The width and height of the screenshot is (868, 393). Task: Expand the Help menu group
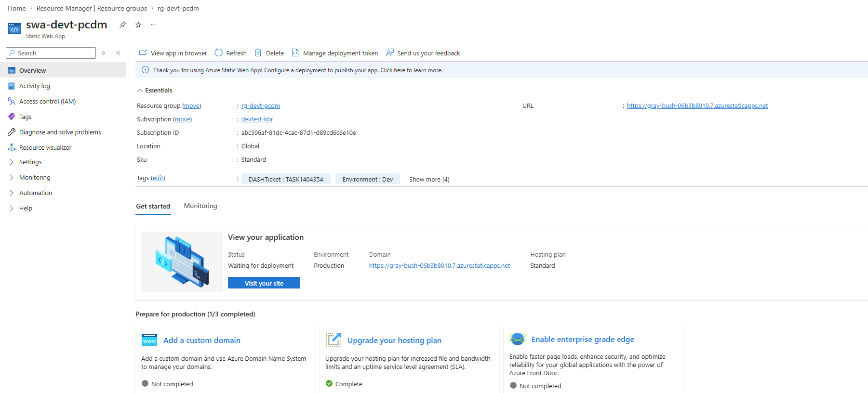12,208
